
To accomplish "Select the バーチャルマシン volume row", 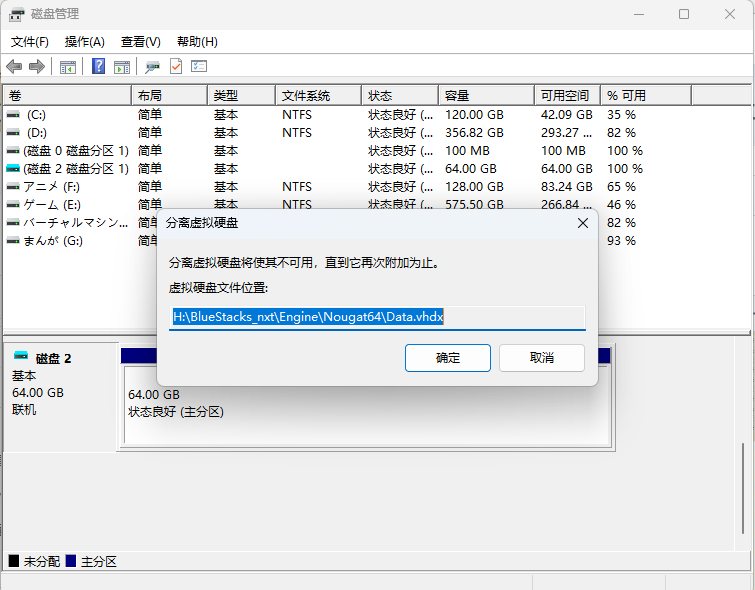I will 76,223.
